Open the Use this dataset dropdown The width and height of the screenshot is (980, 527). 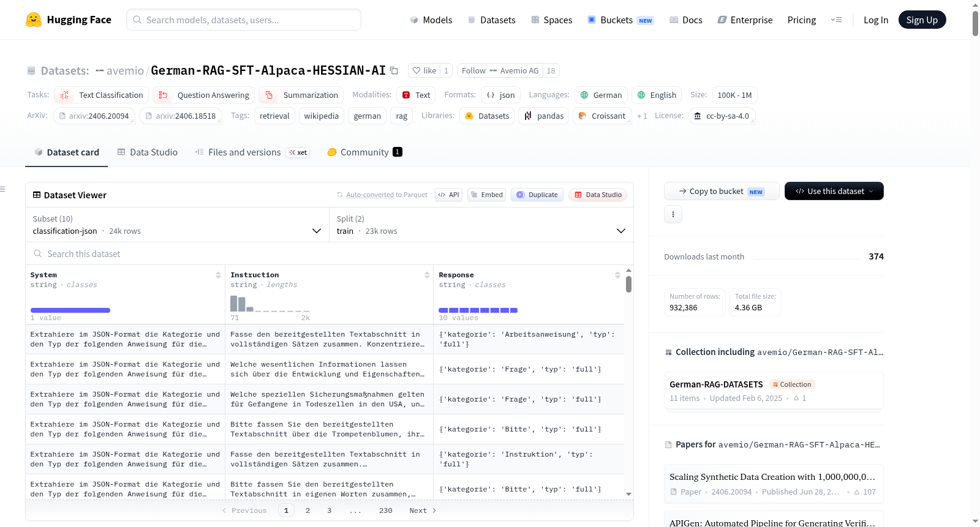click(x=834, y=191)
